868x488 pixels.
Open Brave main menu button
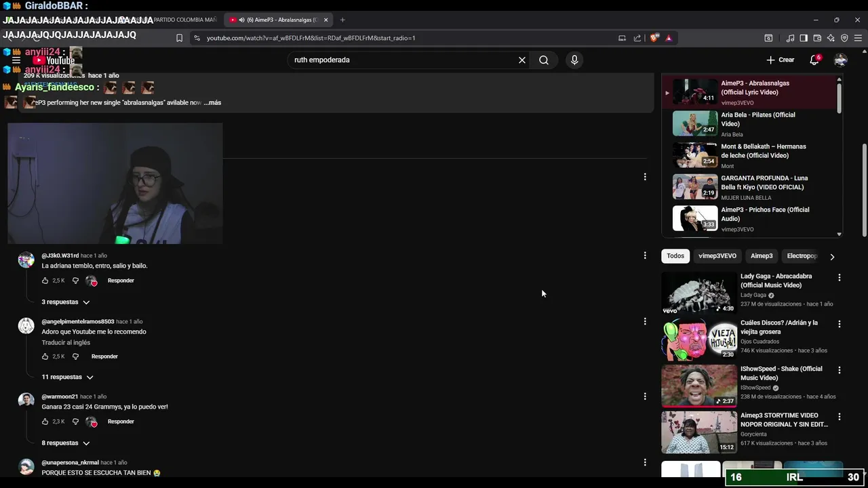point(858,38)
